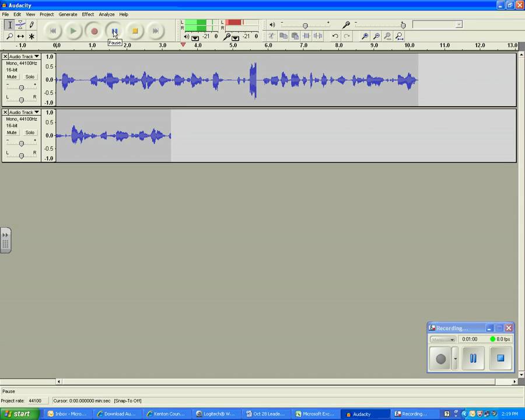Open the output meter dropdown arrow
This screenshot has width=525, height=420.
pos(195,38)
